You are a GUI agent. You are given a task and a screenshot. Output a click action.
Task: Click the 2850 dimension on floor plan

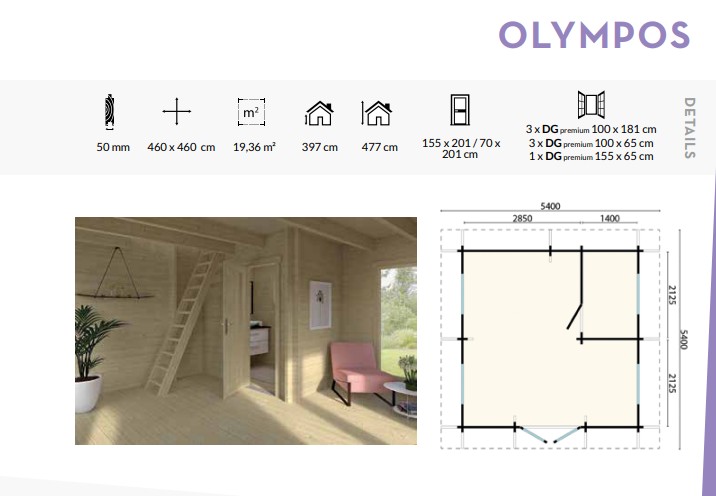tap(522, 218)
